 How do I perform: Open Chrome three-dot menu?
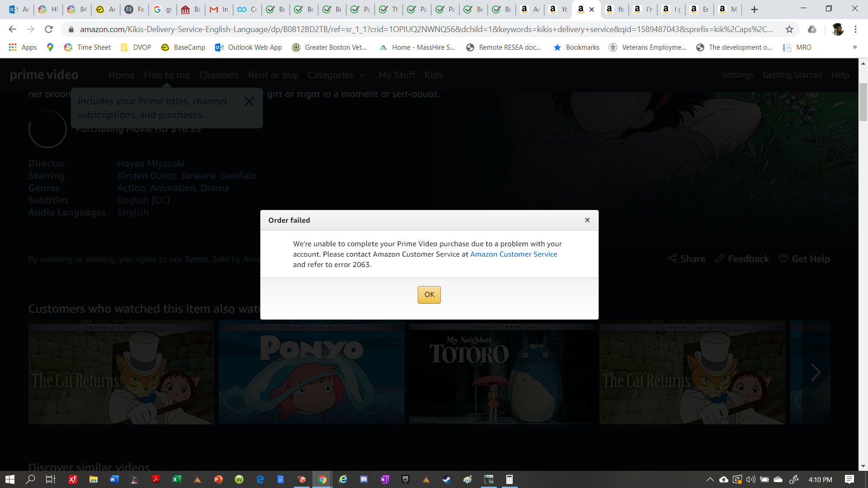[855, 29]
